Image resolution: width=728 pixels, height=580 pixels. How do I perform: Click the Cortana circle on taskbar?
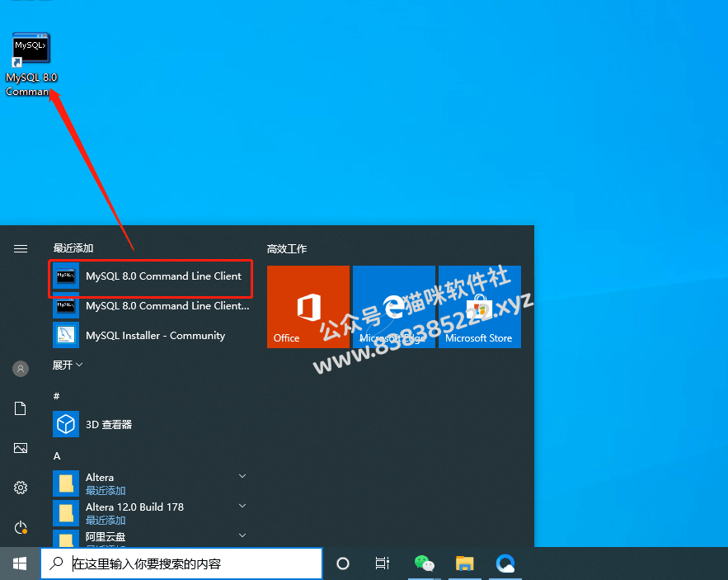pyautogui.click(x=343, y=563)
